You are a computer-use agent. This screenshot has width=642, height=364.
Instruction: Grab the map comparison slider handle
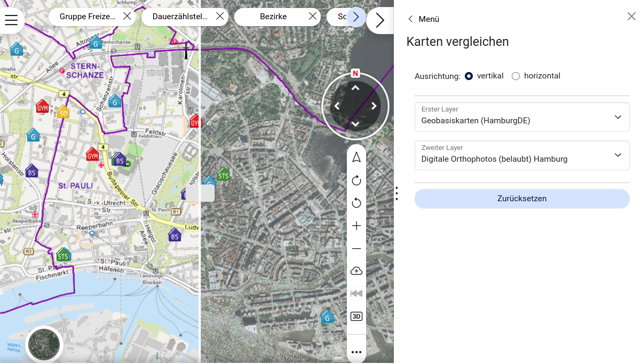click(200, 193)
